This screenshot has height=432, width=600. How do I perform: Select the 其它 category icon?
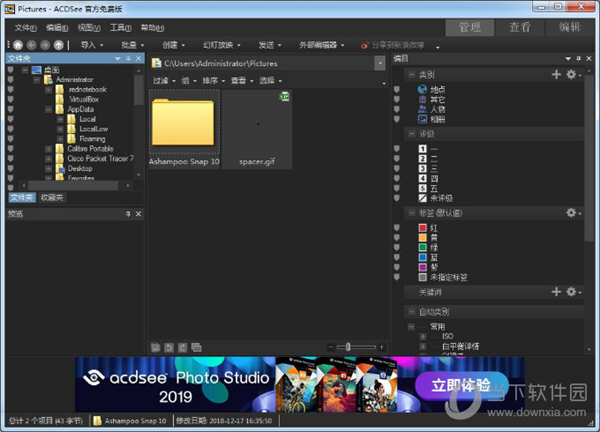[x=422, y=99]
